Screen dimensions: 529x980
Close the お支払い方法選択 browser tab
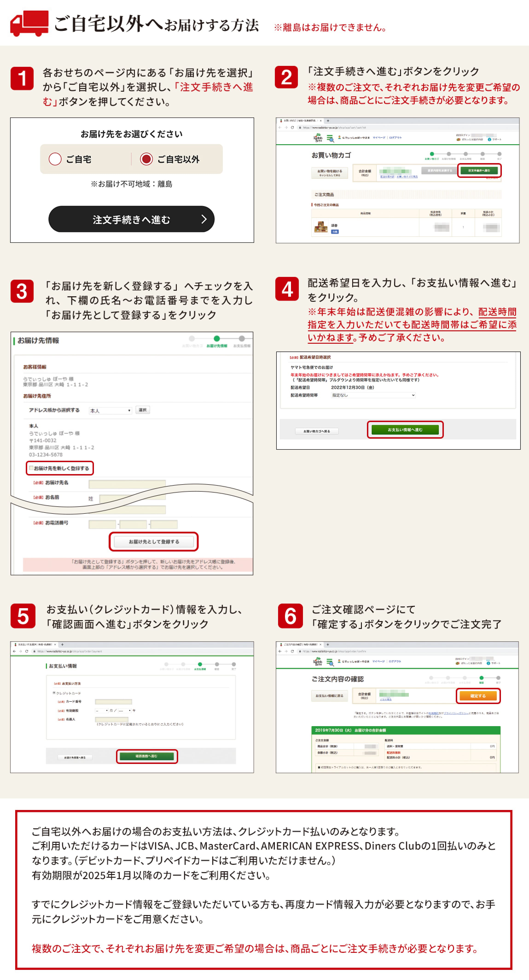tap(55, 644)
